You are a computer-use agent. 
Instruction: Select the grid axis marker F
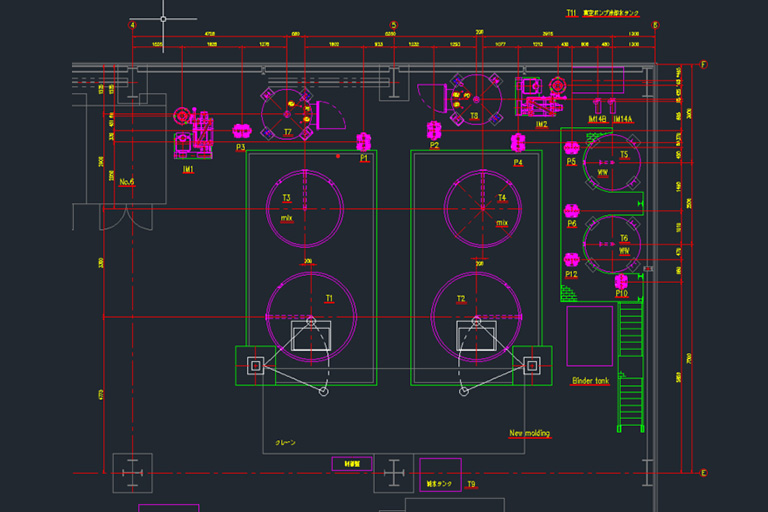[704, 65]
